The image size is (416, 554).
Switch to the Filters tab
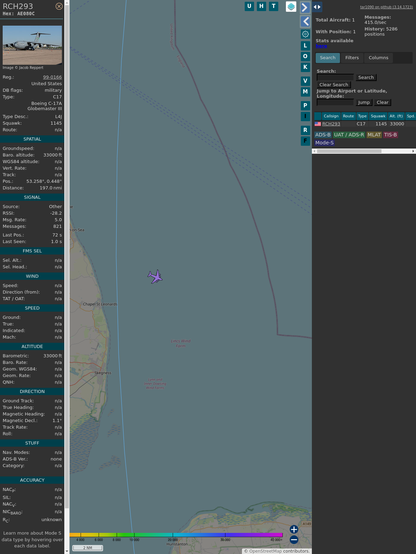pyautogui.click(x=352, y=58)
